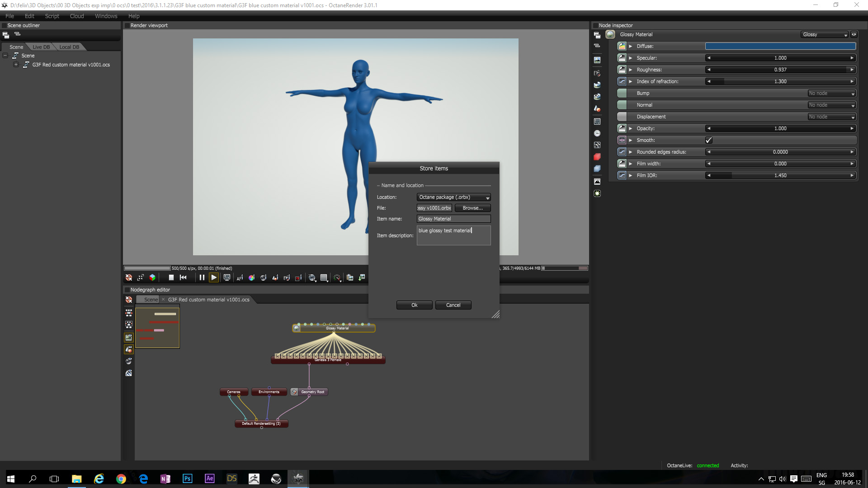Toggle the Smooth checkbox
Image resolution: width=868 pixels, height=488 pixels.
[x=708, y=140]
